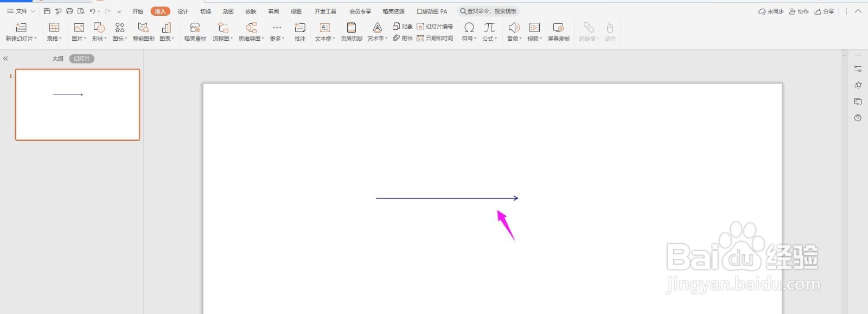Screen dimensions: 868x314
Task: Click the 未同步 cloud sync icon
Action: tap(771, 11)
